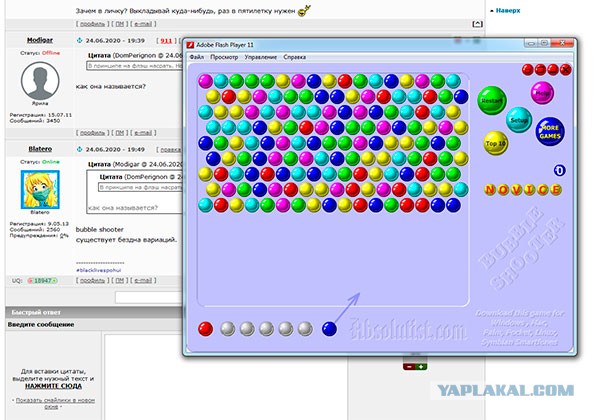Click the green plus rating button
The width and height of the screenshot is (600, 420).
421,366
